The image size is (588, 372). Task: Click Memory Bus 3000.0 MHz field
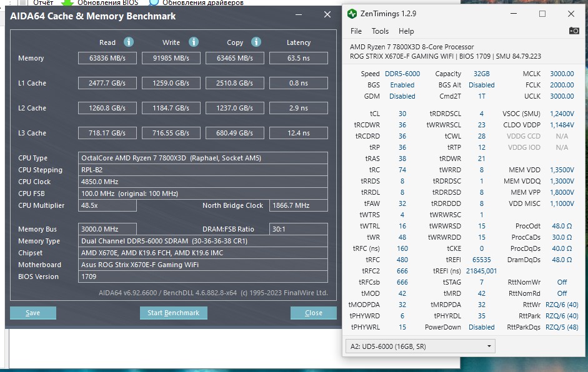[107, 229]
